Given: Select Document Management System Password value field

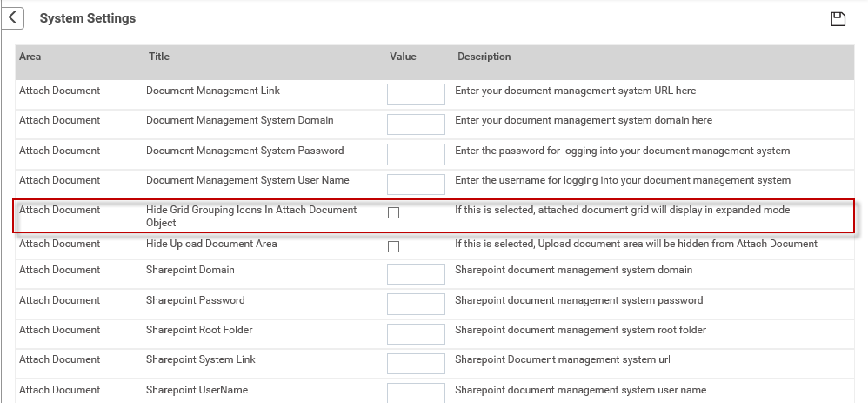Looking at the screenshot, I should [416, 154].
